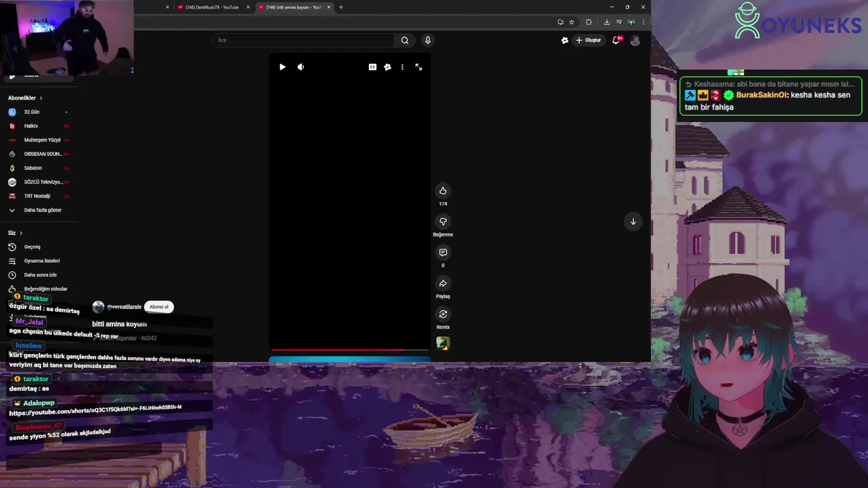Expand the Siz section
This screenshot has height=488, width=868.
(x=15, y=232)
